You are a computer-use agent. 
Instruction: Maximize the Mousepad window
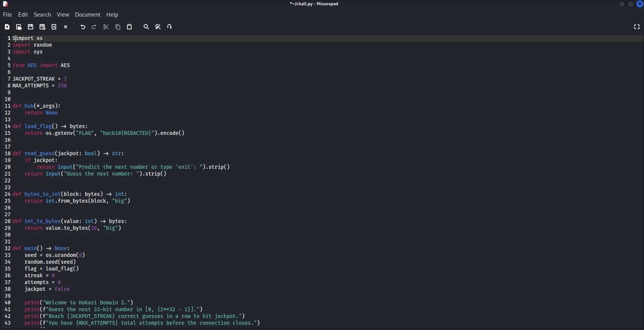click(x=630, y=4)
